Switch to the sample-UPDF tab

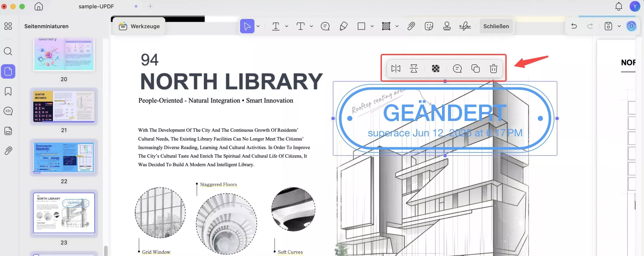coord(96,6)
